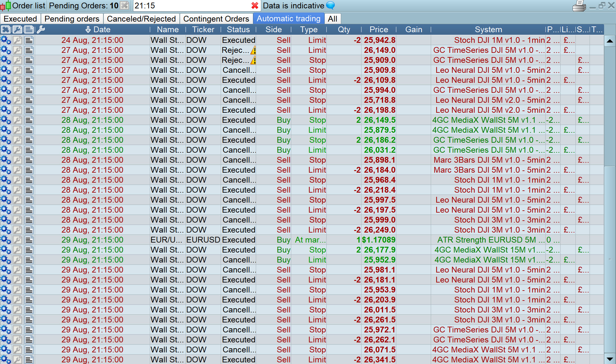
Task: Click the candlestick Order list icon
Action: pyautogui.click(x=5, y=5)
